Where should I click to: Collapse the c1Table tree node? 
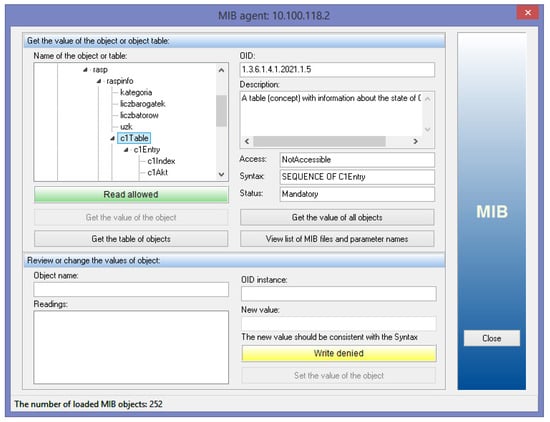[112, 139]
